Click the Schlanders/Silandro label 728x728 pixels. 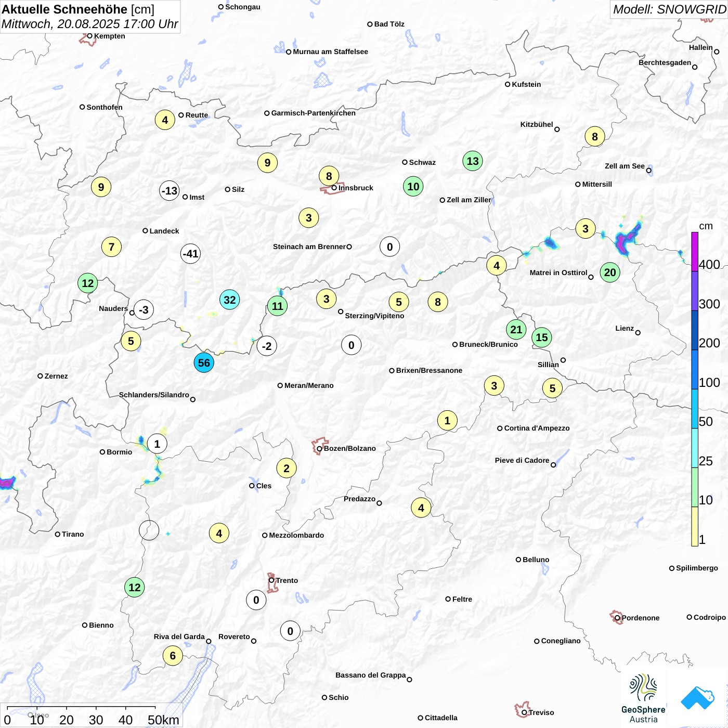coord(154,395)
